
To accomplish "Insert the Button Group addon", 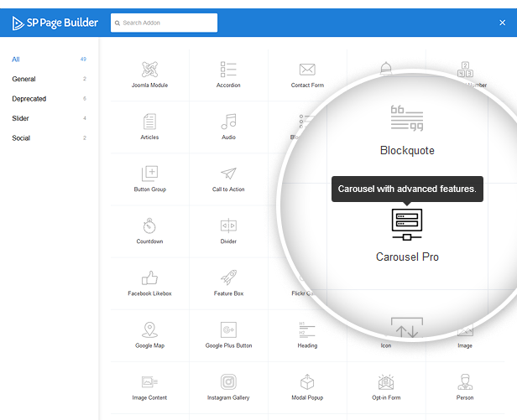I will [x=149, y=174].
